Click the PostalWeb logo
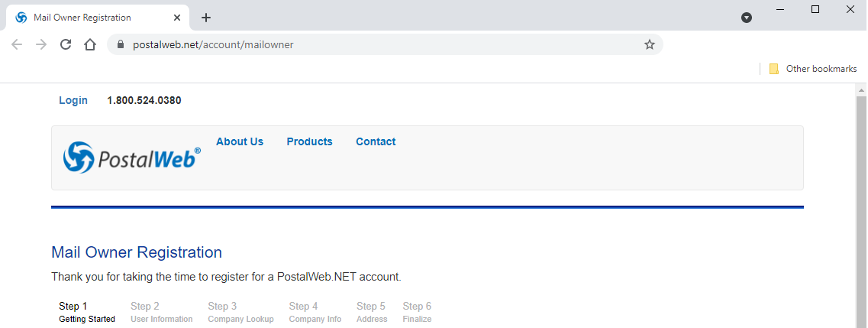Viewport: 868px width, 328px height. tap(132, 158)
